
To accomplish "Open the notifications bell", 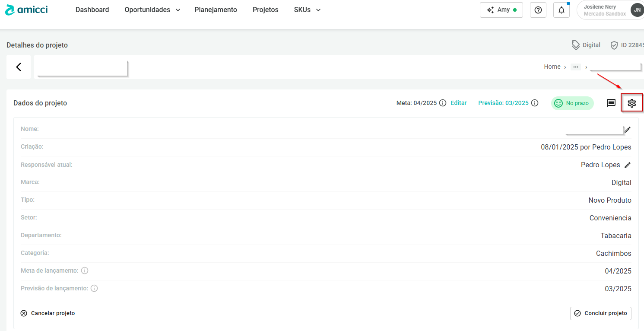I will [561, 10].
